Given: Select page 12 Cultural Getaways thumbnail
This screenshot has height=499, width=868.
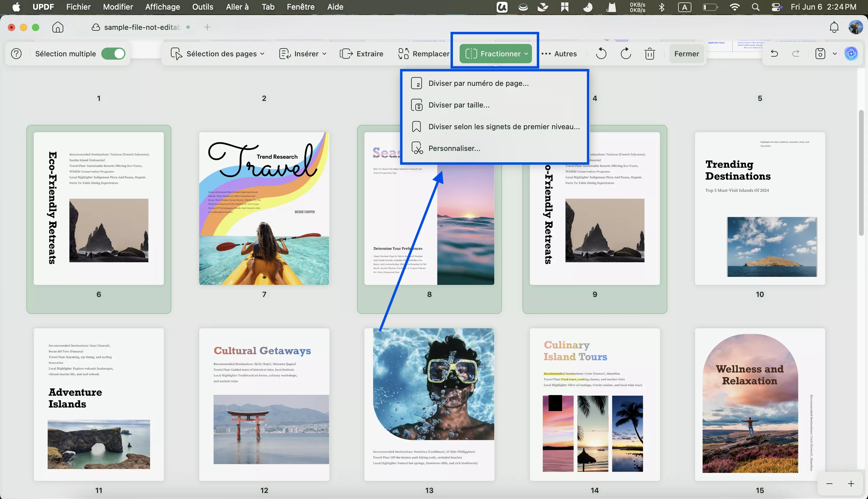Looking at the screenshot, I should (264, 404).
